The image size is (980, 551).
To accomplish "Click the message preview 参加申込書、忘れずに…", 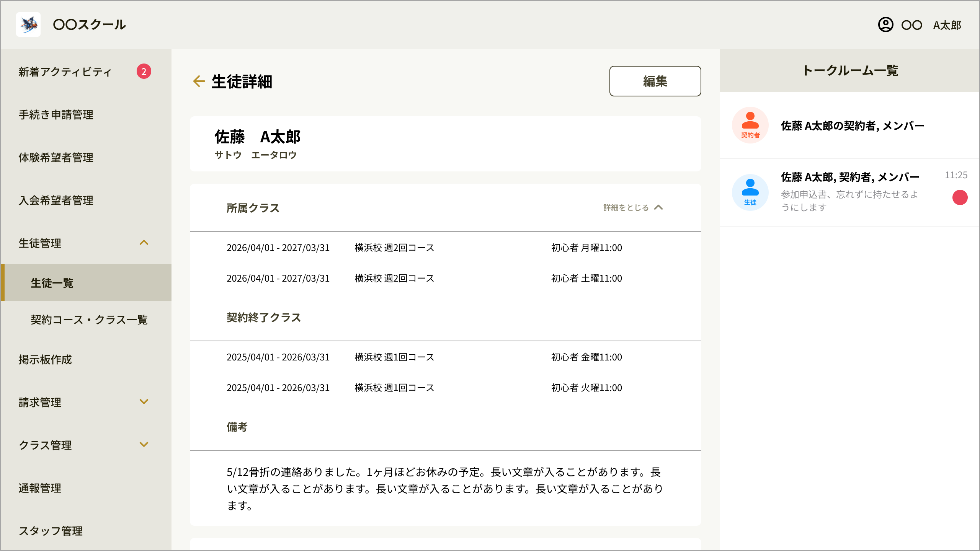I will point(849,201).
